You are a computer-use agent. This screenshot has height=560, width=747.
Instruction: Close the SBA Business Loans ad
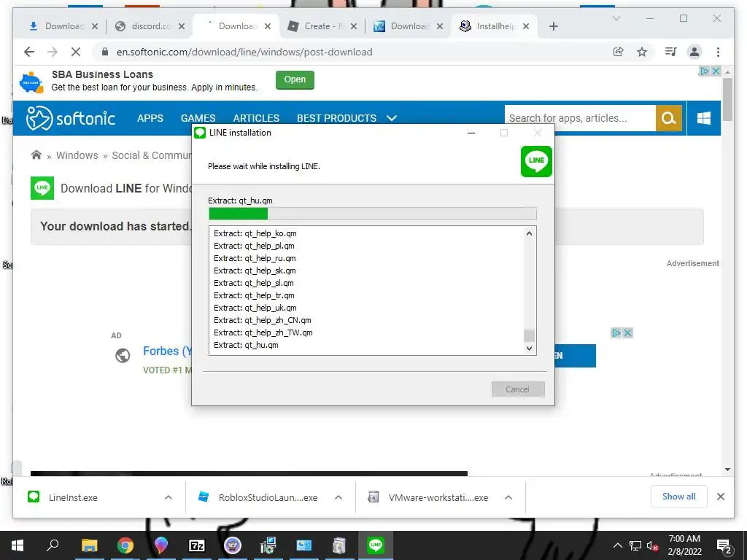716,71
